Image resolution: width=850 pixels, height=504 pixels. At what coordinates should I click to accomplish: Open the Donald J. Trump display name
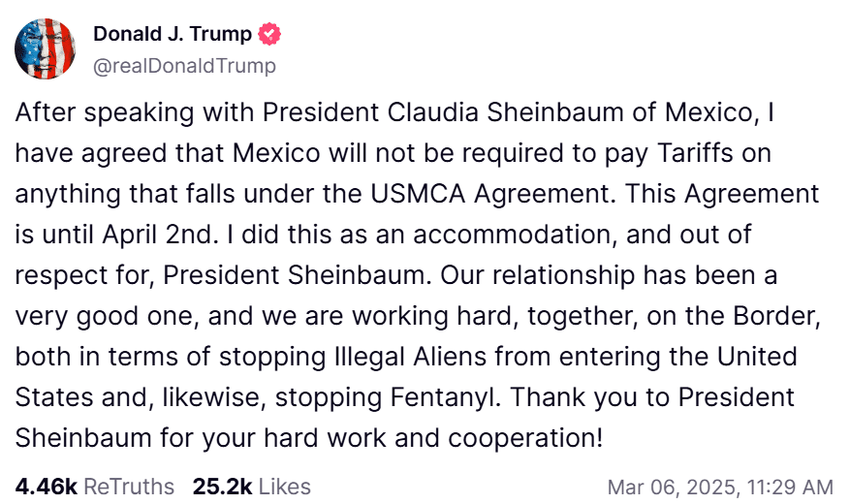[173, 34]
